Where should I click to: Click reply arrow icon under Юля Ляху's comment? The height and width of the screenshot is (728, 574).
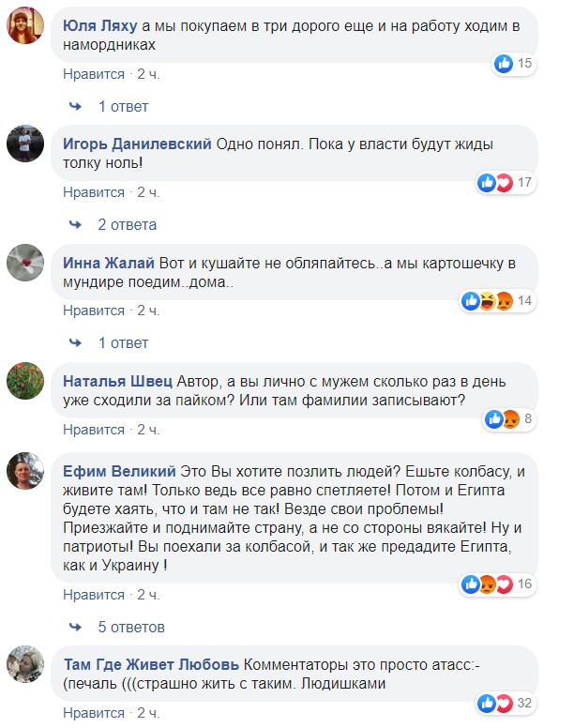77,106
